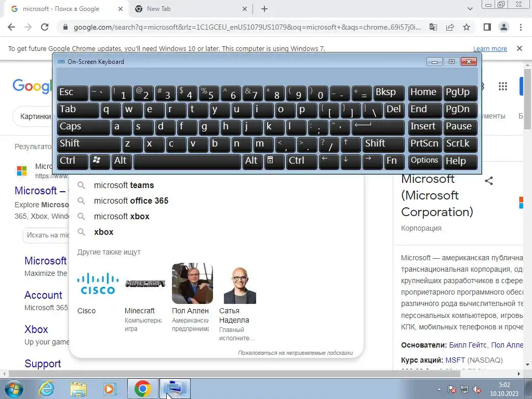Click the Bksp key on On-Screen Keyboard
Image resolution: width=532 pixels, height=399 pixels.
tap(389, 93)
